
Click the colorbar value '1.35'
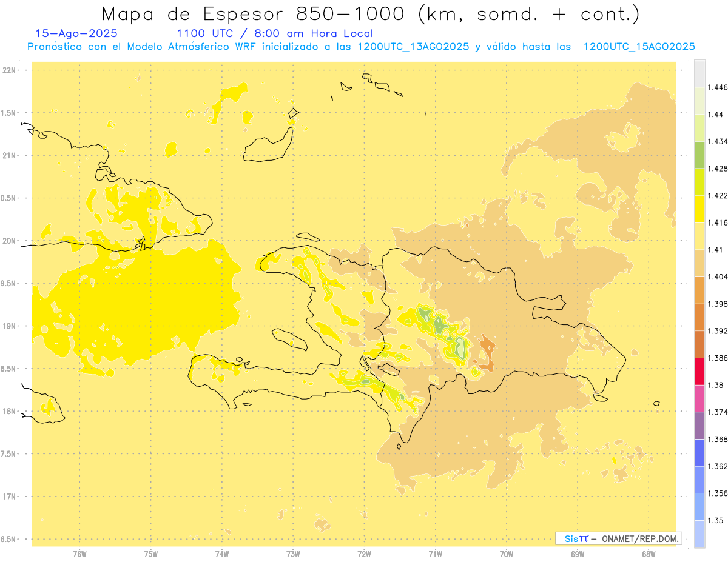(x=716, y=520)
